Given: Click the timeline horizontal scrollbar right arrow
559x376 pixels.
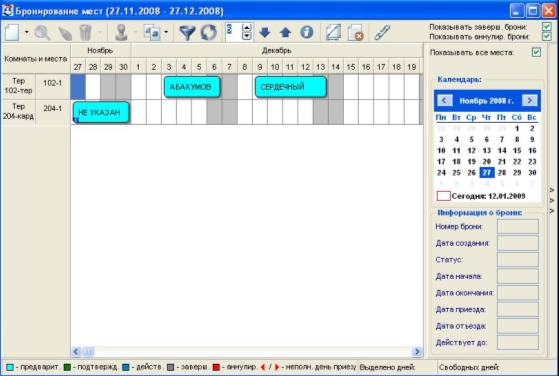Looking at the screenshot, I should point(417,352).
